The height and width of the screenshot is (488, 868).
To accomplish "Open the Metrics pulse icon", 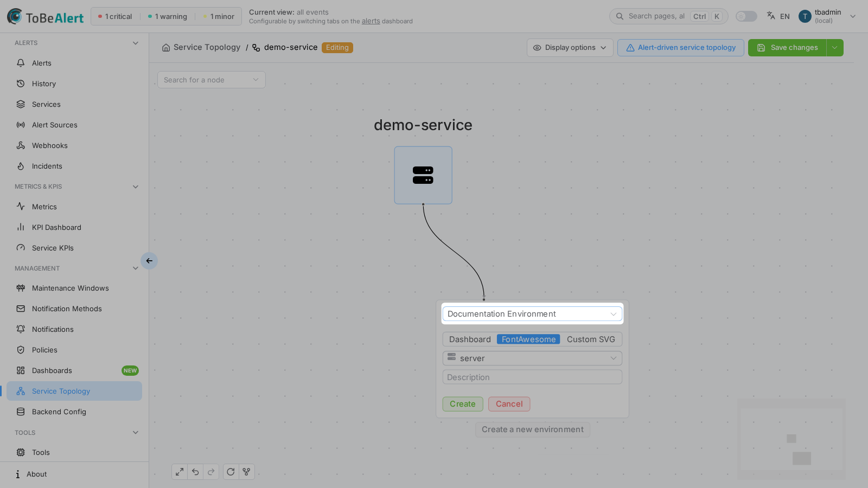I will click(21, 207).
